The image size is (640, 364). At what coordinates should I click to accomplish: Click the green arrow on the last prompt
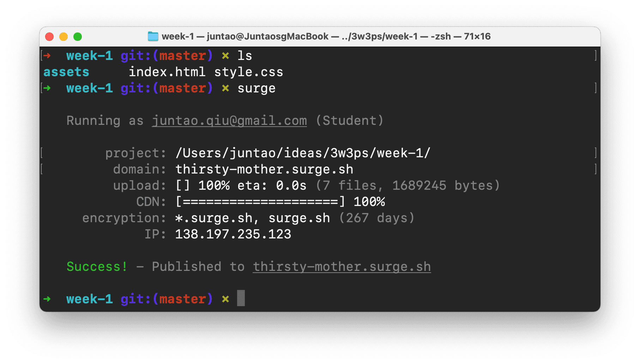coord(47,299)
